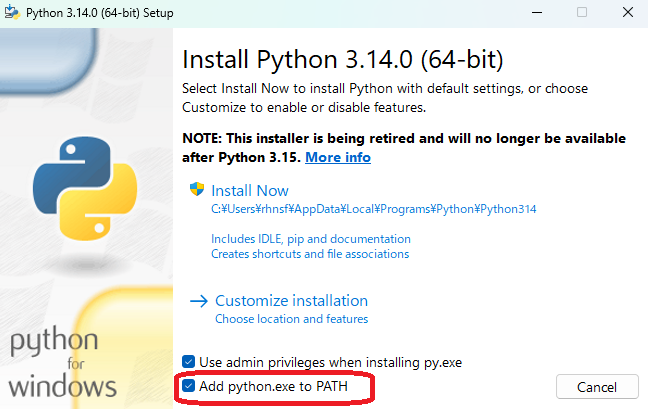Open the "More info" link

[x=338, y=158]
